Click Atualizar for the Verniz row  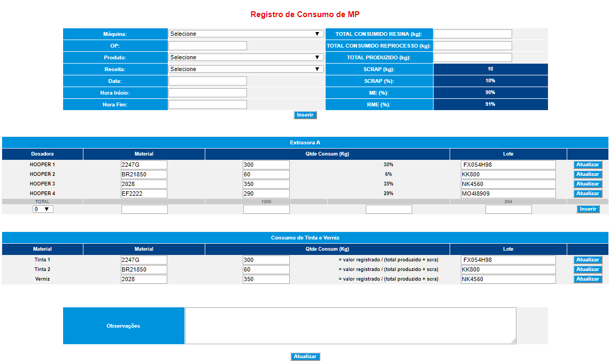(x=588, y=279)
